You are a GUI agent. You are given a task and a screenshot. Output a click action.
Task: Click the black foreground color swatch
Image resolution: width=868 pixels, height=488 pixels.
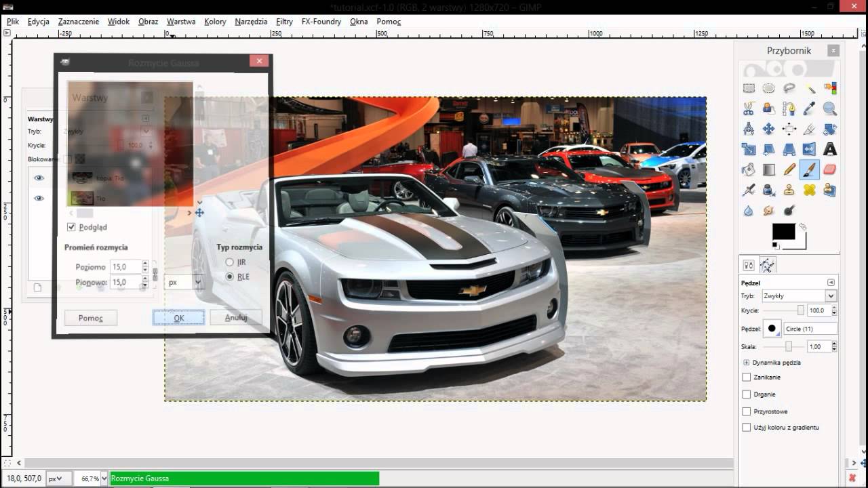point(783,231)
